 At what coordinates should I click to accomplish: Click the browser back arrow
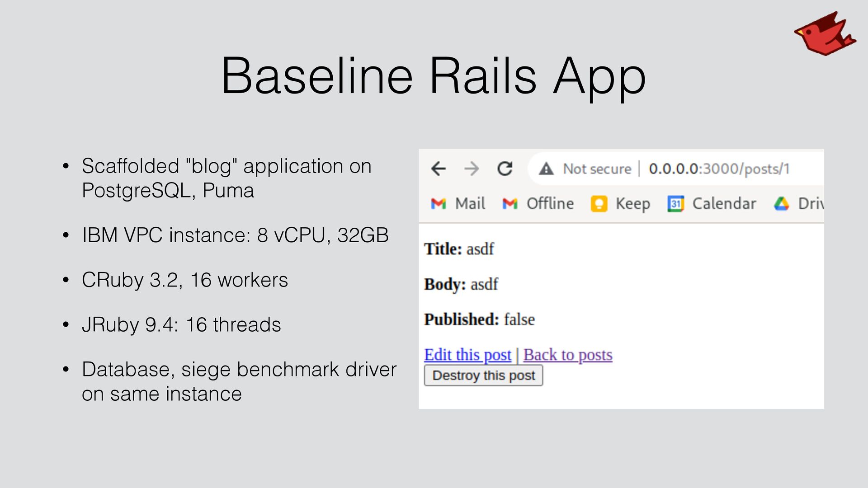[438, 169]
